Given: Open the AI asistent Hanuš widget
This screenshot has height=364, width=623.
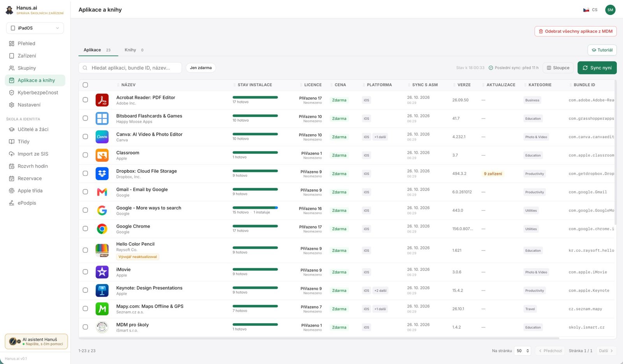Looking at the screenshot, I should click(36, 341).
